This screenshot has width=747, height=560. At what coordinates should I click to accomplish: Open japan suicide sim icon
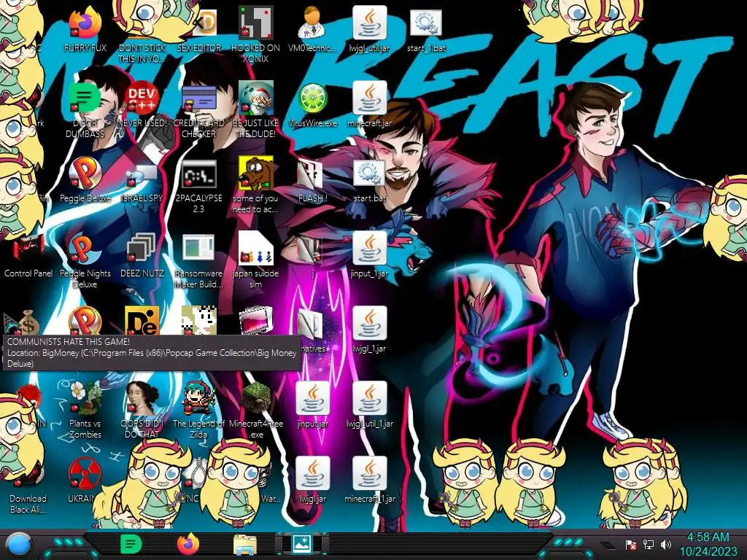click(256, 249)
